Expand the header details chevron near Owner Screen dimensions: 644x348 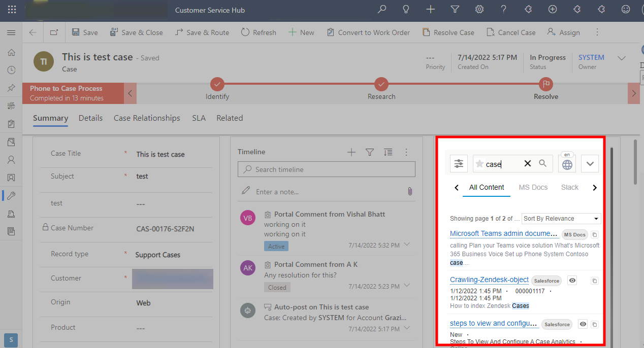coord(621,58)
